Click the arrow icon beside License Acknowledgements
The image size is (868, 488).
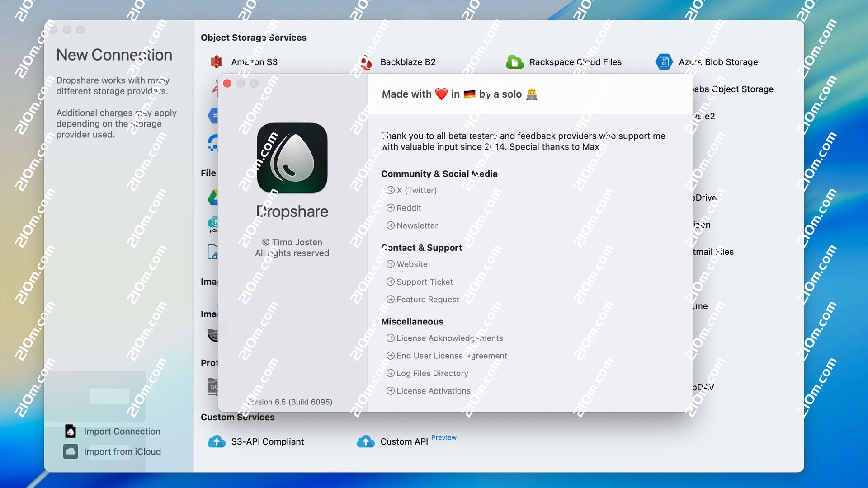tap(391, 338)
